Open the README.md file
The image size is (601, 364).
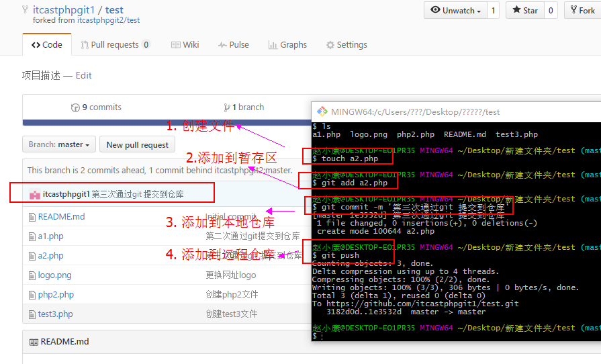pyautogui.click(x=61, y=217)
